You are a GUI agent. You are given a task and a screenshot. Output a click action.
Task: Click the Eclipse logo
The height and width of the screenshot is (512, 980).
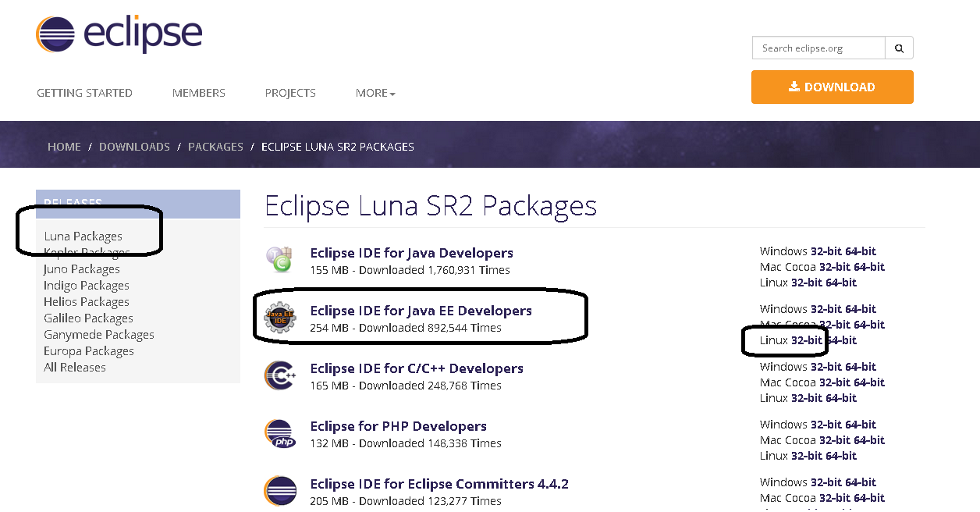tap(119, 34)
